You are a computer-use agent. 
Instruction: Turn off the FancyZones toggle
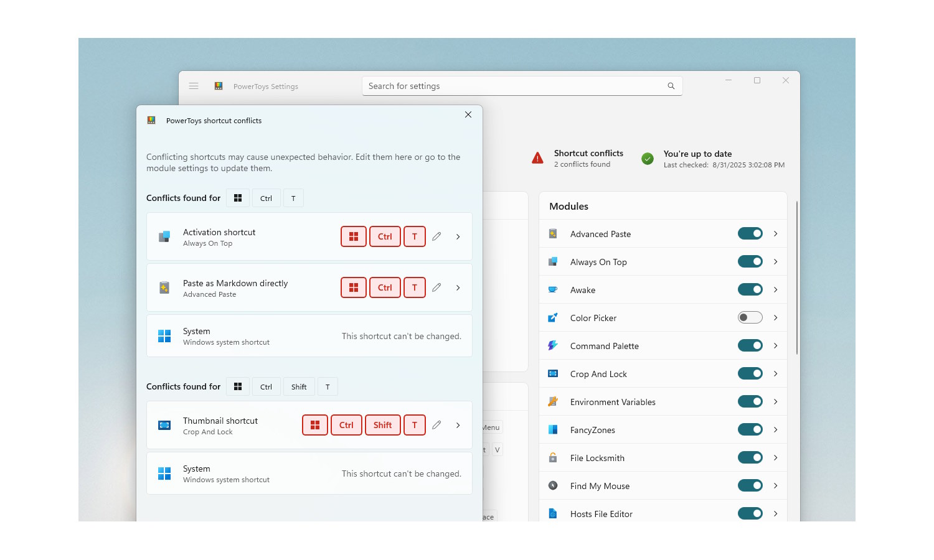750,430
